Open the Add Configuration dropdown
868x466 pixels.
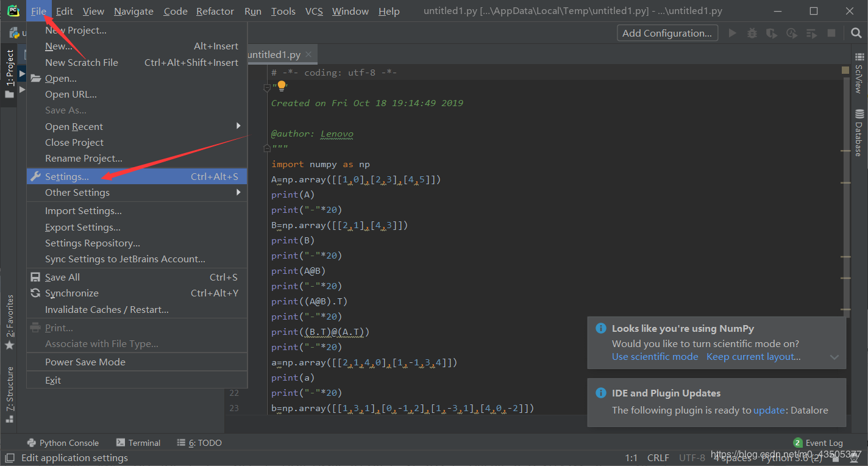pos(667,33)
